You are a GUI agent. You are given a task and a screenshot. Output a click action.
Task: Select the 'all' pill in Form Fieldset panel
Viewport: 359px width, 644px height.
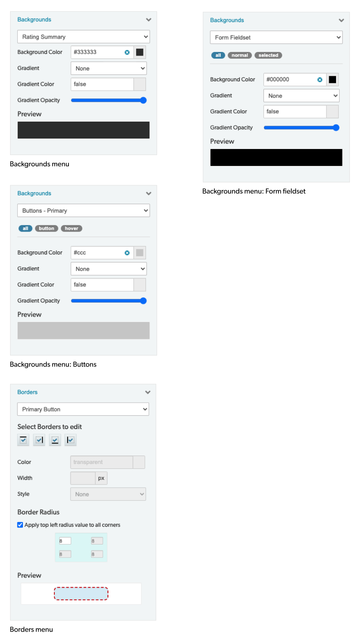click(218, 56)
